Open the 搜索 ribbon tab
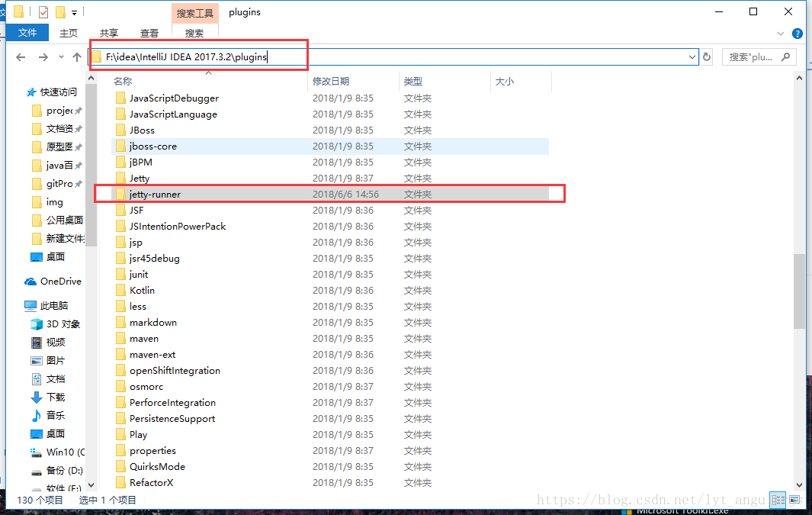Screen dimensions: 812x515 click(194, 33)
